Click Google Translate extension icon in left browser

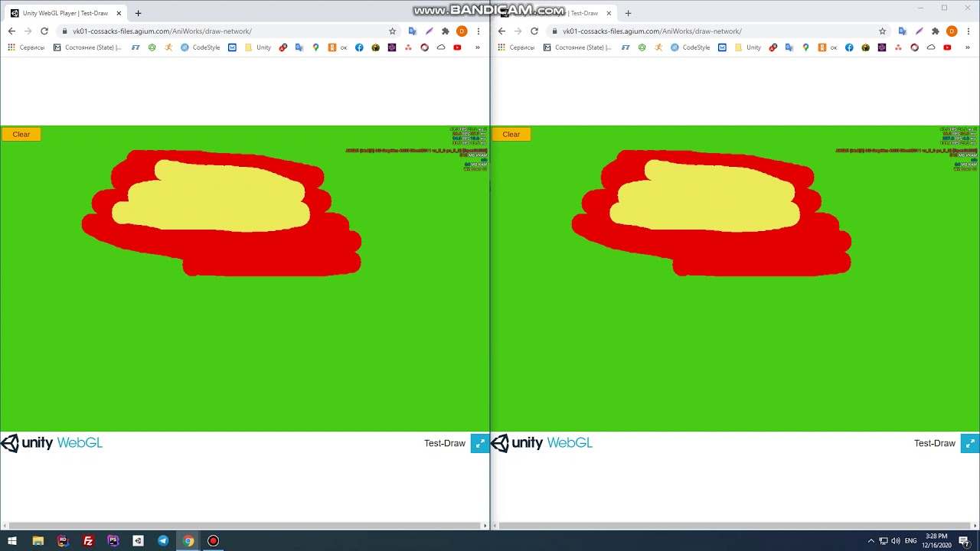point(413,31)
